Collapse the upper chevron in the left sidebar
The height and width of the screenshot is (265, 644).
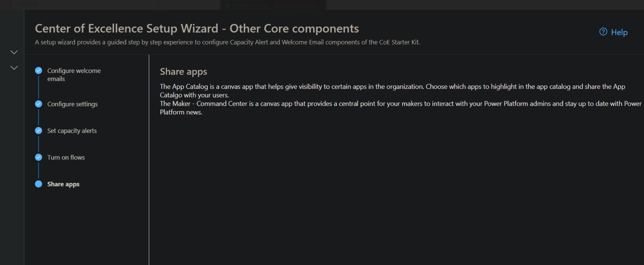(x=13, y=52)
